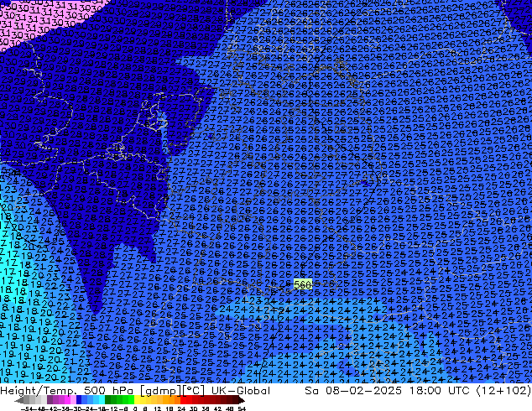
Task: Select the dark blue legend swatch above -30
Action: (x=79, y=400)
